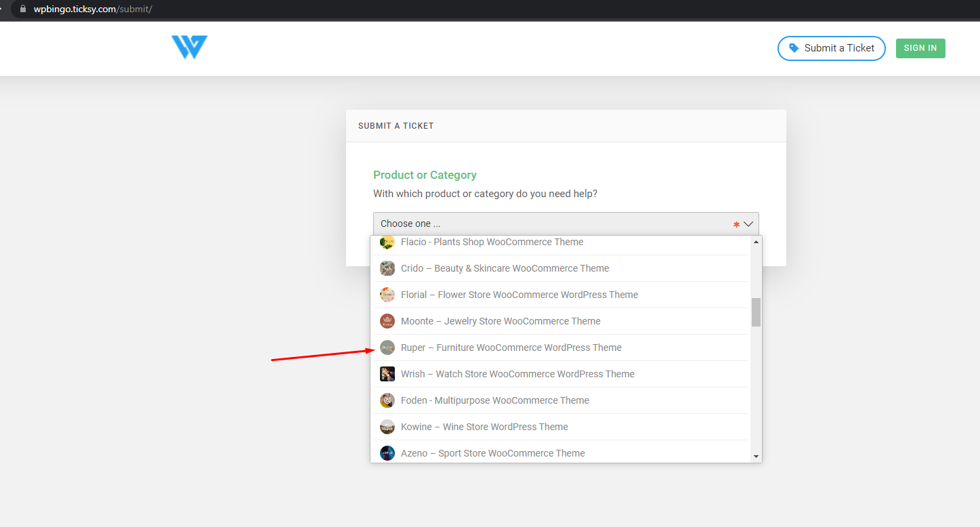This screenshot has width=980, height=527.
Task: Click the Foden theme thumbnail icon
Action: [x=387, y=400]
